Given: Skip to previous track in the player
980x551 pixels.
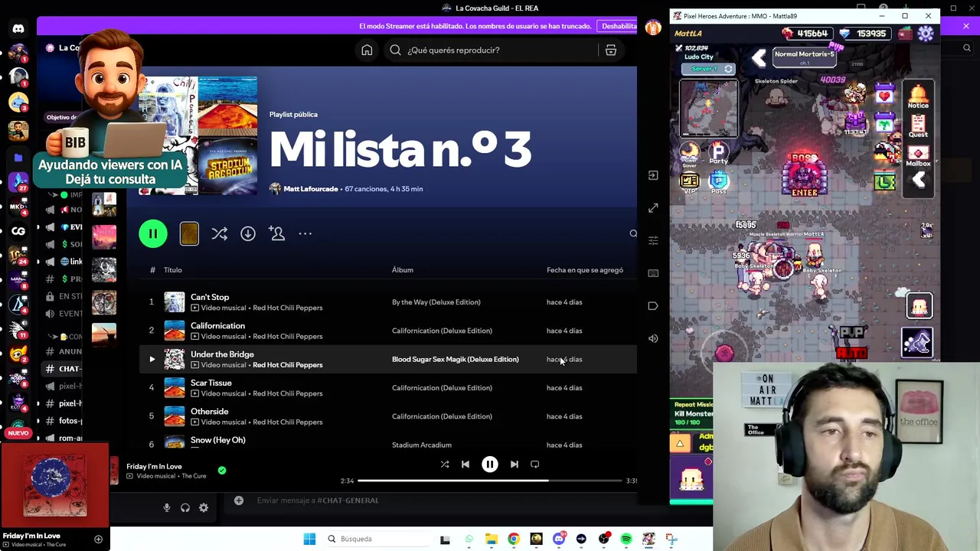Looking at the screenshot, I should coord(465,465).
